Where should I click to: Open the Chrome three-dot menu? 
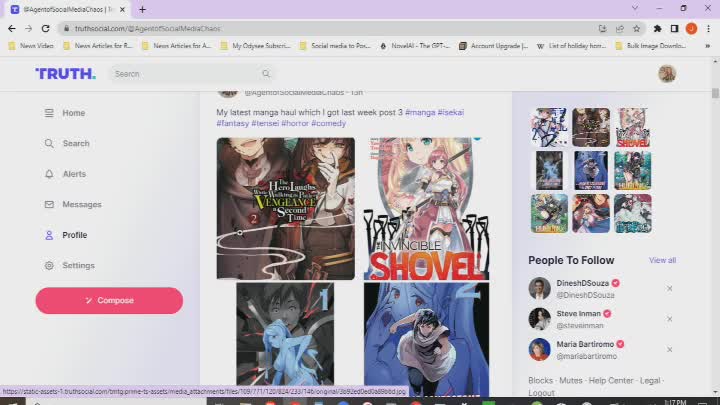point(709,28)
